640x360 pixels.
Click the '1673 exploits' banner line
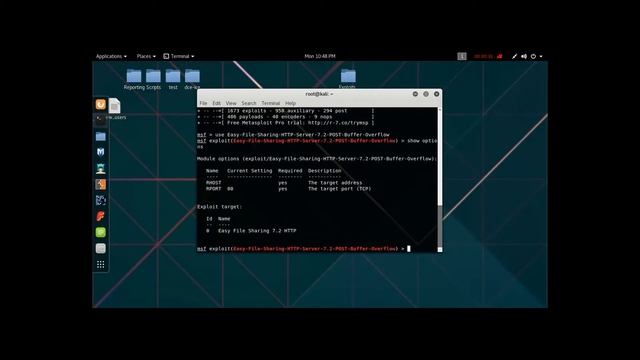(286, 111)
